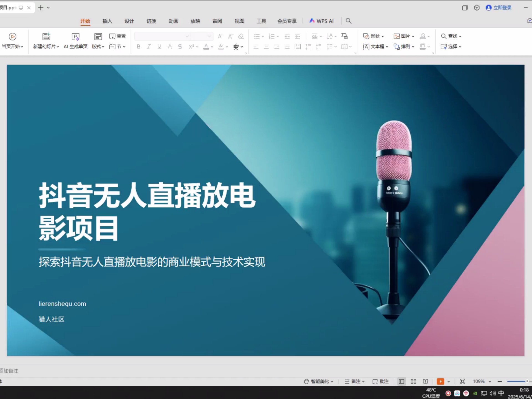Click the zoom slider handle
Image resolution: width=532 pixels, height=399 pixels.
click(527, 382)
